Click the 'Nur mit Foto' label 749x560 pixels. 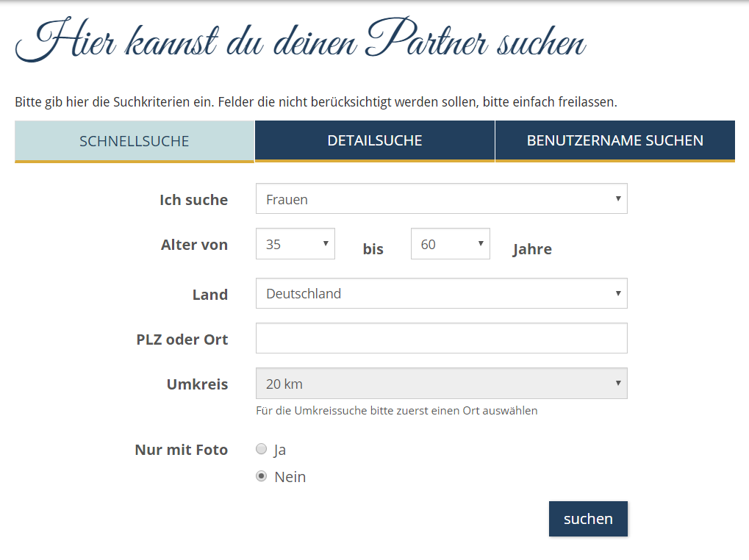tap(181, 450)
